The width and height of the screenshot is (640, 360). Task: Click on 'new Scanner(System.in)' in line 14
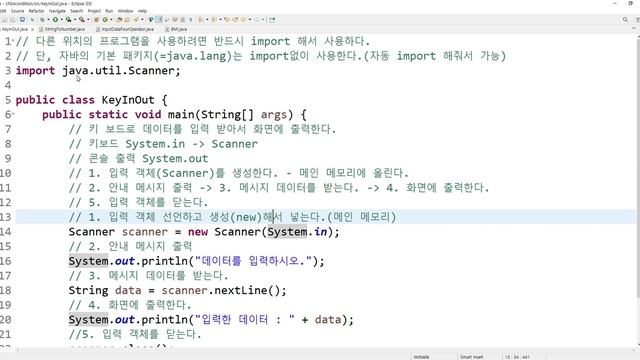point(262,232)
